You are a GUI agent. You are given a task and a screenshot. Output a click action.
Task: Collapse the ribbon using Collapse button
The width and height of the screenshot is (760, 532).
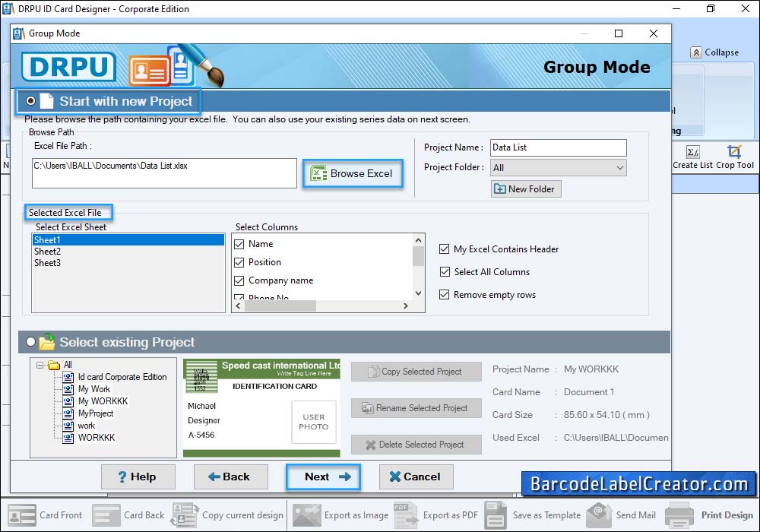(x=715, y=52)
